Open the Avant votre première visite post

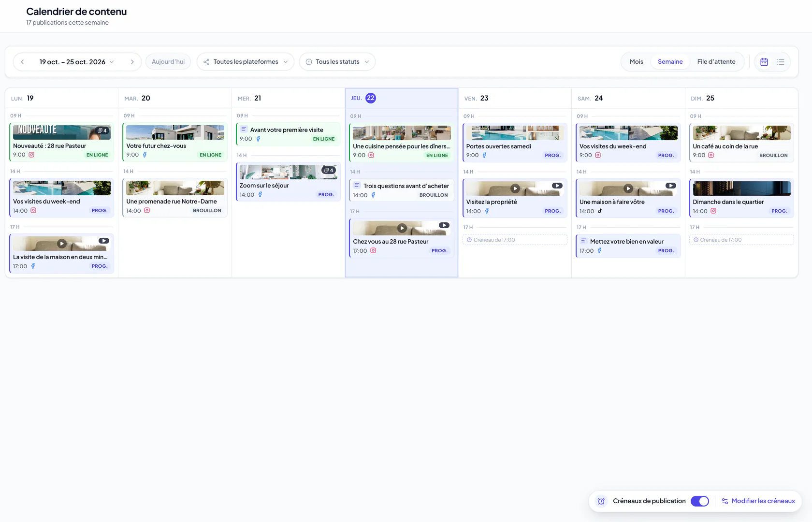(x=288, y=134)
